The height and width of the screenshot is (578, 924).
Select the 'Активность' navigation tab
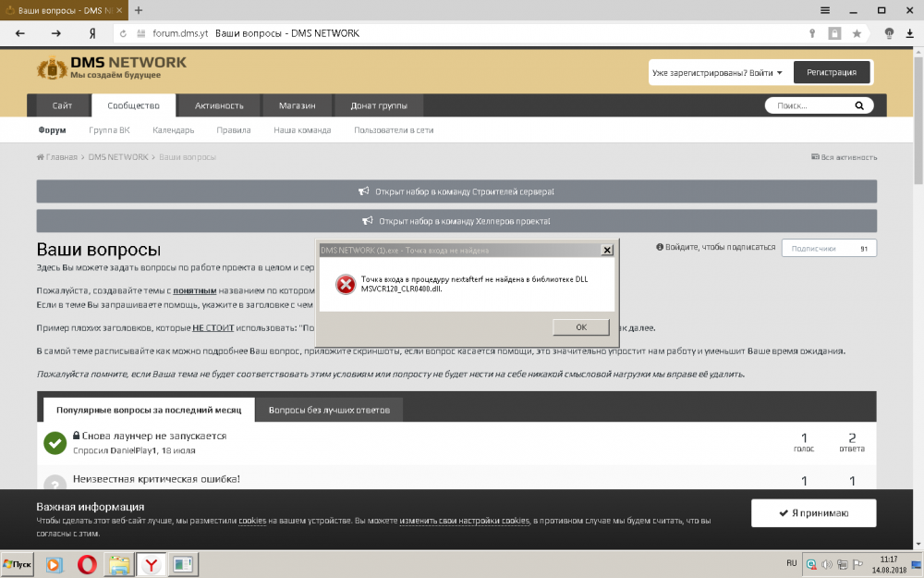tap(219, 105)
